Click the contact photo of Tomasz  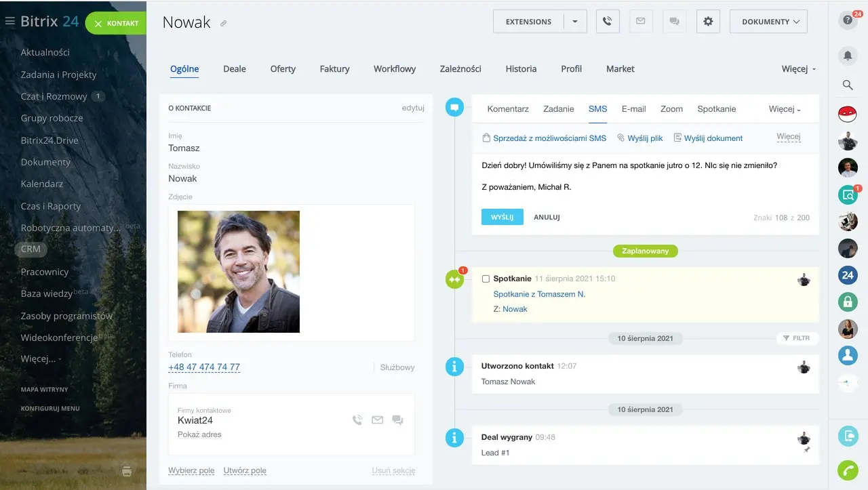[239, 272]
